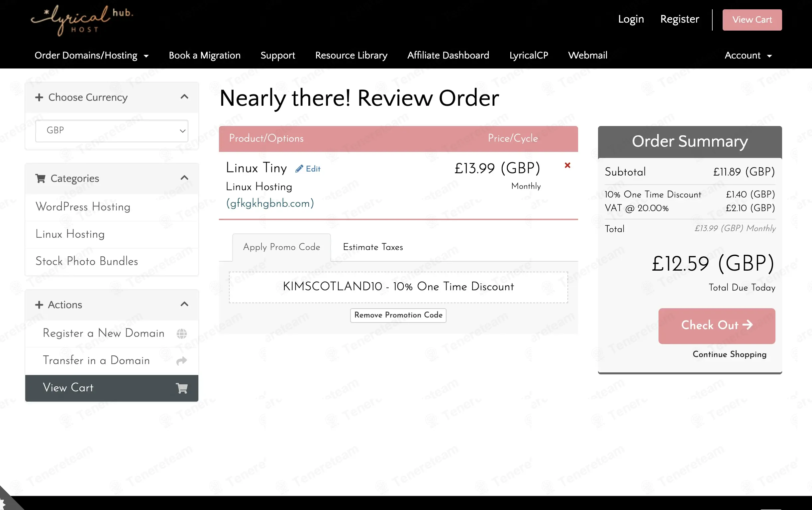Click the plus icon next to Actions

pos(39,305)
